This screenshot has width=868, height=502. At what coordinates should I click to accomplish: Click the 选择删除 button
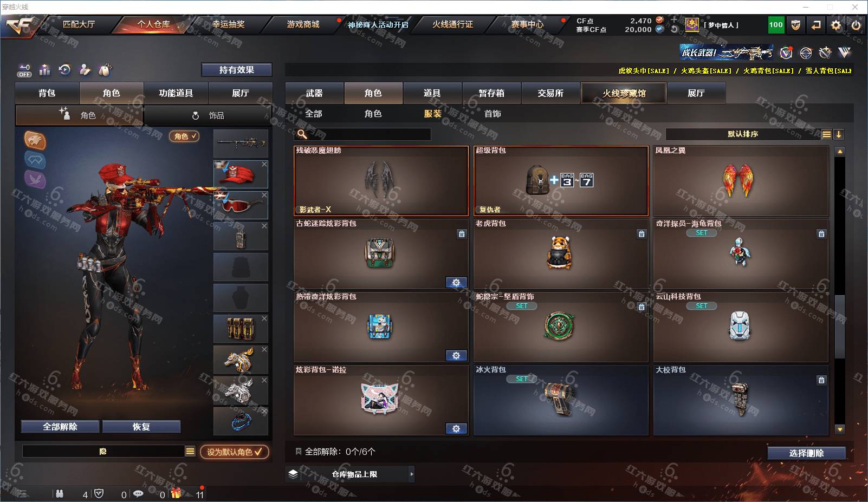(807, 453)
